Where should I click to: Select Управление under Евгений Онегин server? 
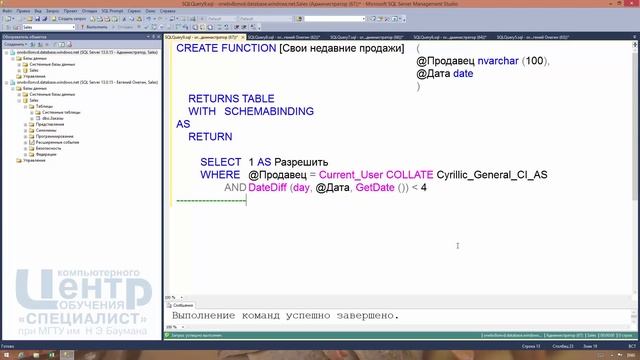click(x=34, y=160)
